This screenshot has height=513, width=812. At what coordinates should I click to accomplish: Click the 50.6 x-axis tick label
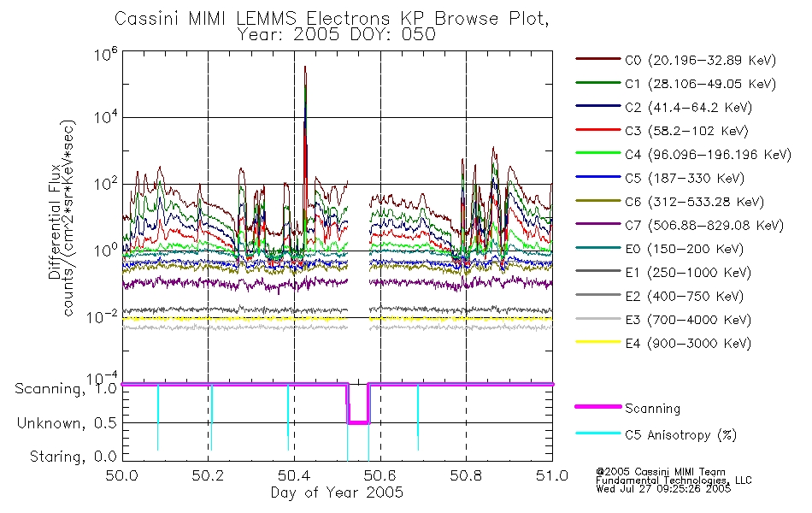[x=380, y=475]
